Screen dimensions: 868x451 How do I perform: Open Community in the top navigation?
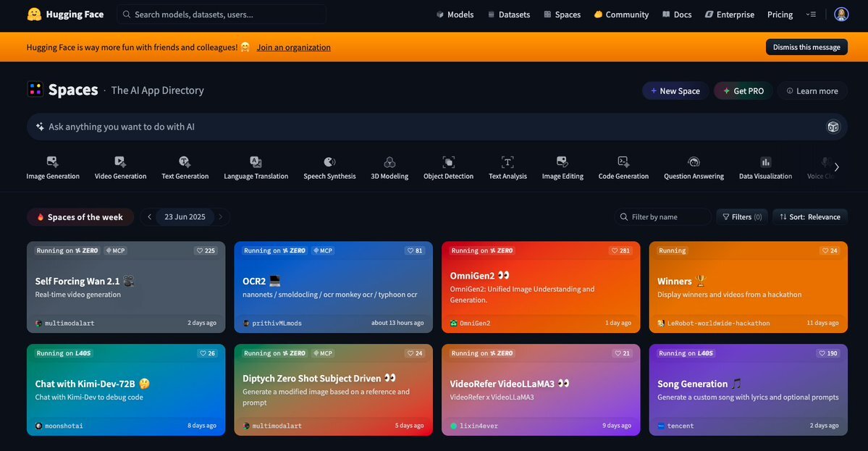click(x=621, y=14)
